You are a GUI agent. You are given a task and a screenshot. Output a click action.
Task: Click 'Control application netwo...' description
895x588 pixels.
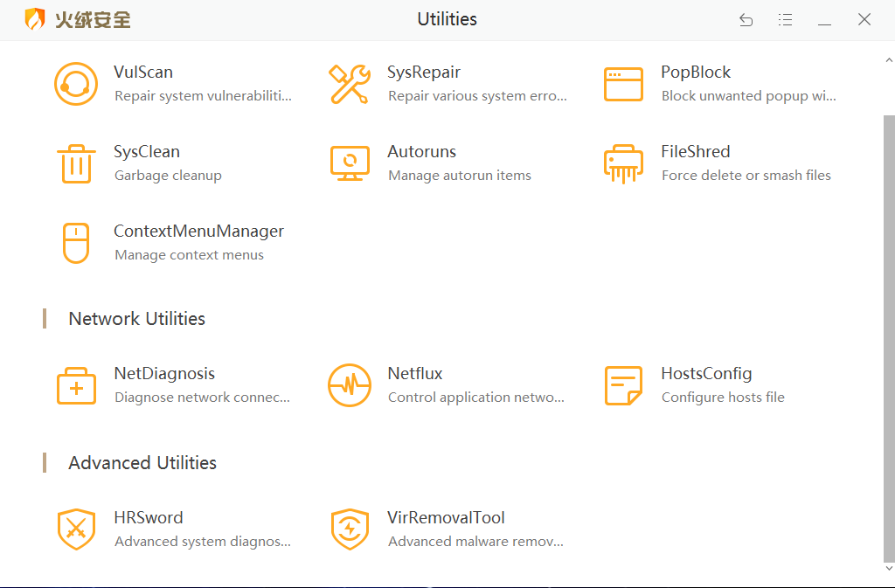click(476, 398)
